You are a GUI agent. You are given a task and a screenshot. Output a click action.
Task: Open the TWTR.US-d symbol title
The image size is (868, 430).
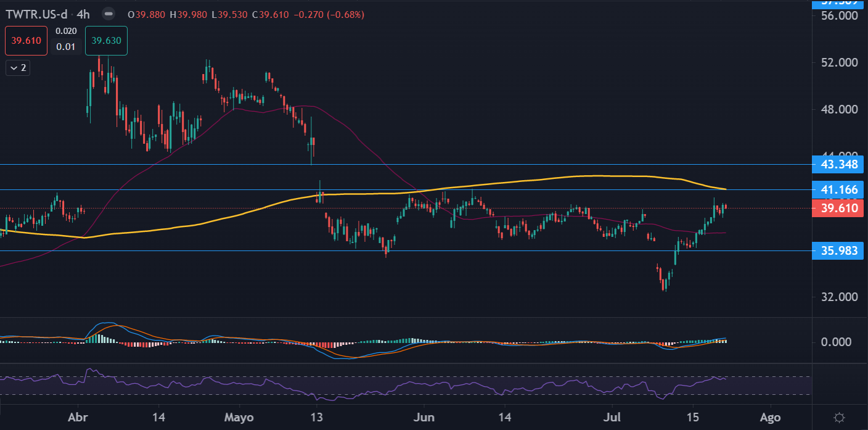click(37, 14)
